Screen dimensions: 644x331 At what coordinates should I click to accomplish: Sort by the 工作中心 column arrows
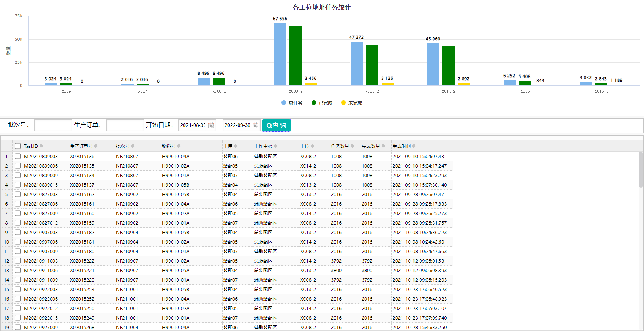(275, 146)
